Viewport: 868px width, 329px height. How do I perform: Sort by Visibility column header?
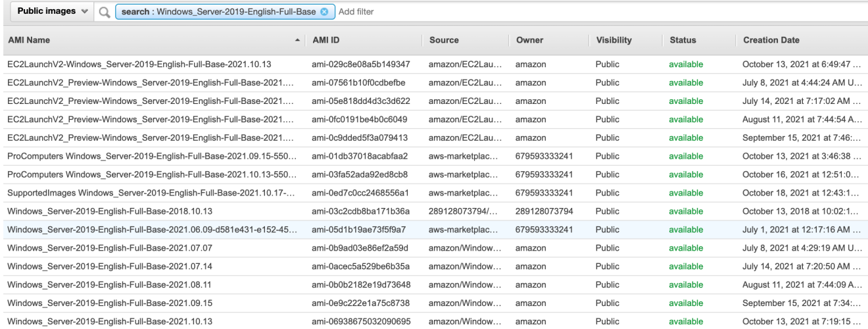tap(614, 40)
